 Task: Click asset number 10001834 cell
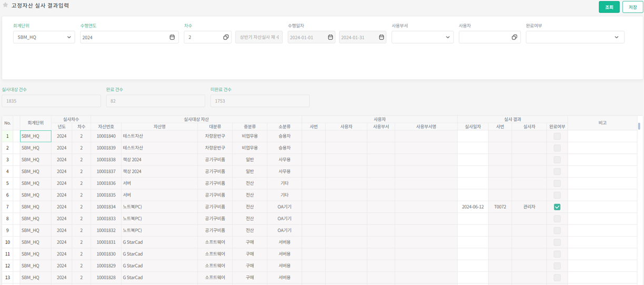coord(106,207)
